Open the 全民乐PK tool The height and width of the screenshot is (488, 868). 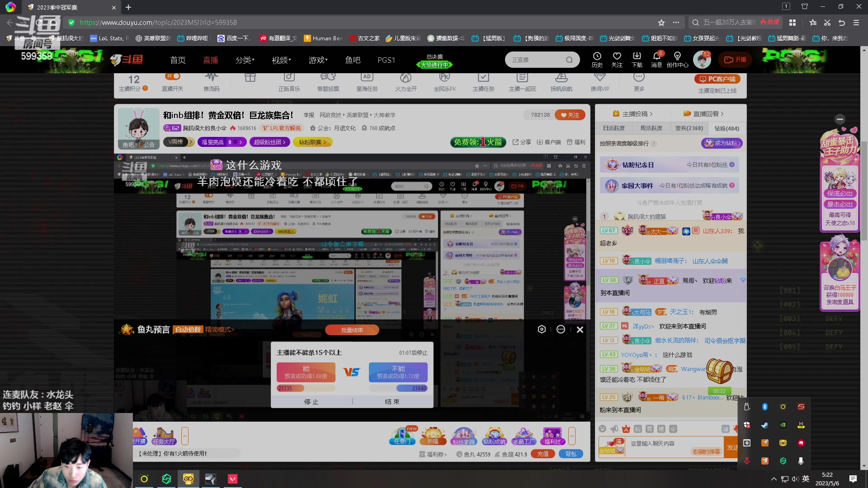[x=445, y=82]
